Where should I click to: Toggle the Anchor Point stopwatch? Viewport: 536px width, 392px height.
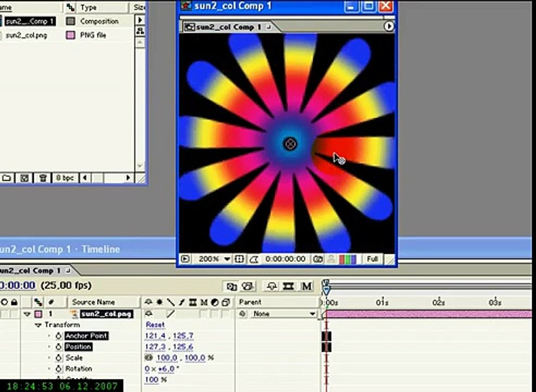coord(59,336)
